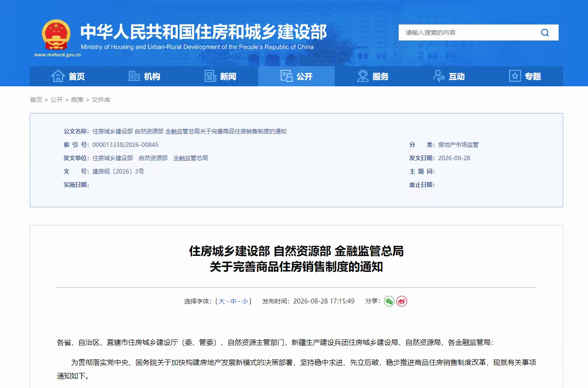Screen dimensions: 588x388
Task: Switch to the 互动 navigation tab
Action: 449,76
